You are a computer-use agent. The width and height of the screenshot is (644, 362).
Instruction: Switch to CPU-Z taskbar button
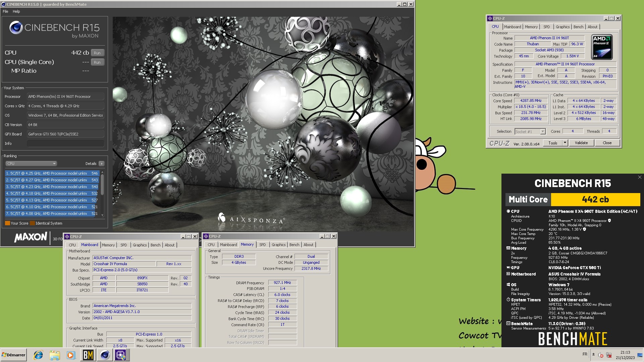pos(121,355)
